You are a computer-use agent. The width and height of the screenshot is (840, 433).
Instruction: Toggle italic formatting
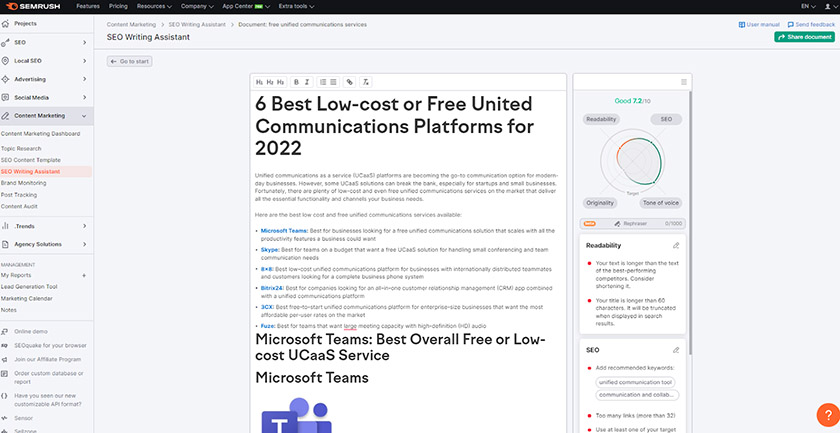[307, 82]
